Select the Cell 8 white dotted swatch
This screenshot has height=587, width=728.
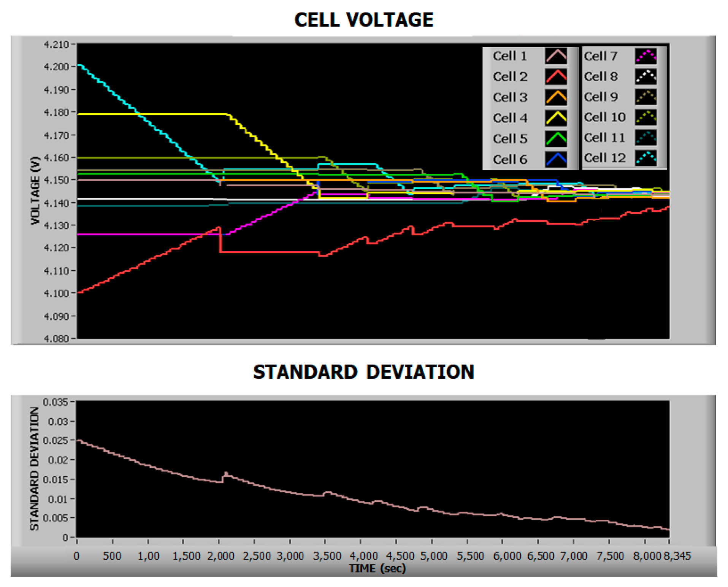click(646, 76)
